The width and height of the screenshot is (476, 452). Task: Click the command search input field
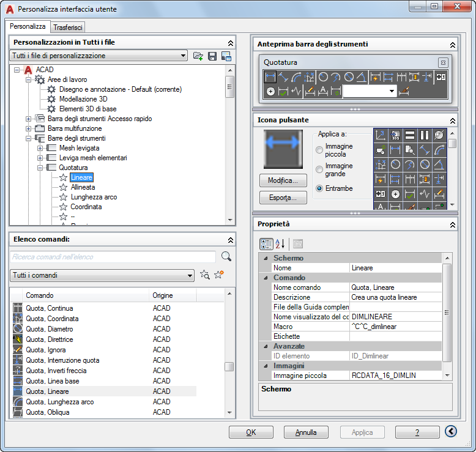tap(113, 257)
